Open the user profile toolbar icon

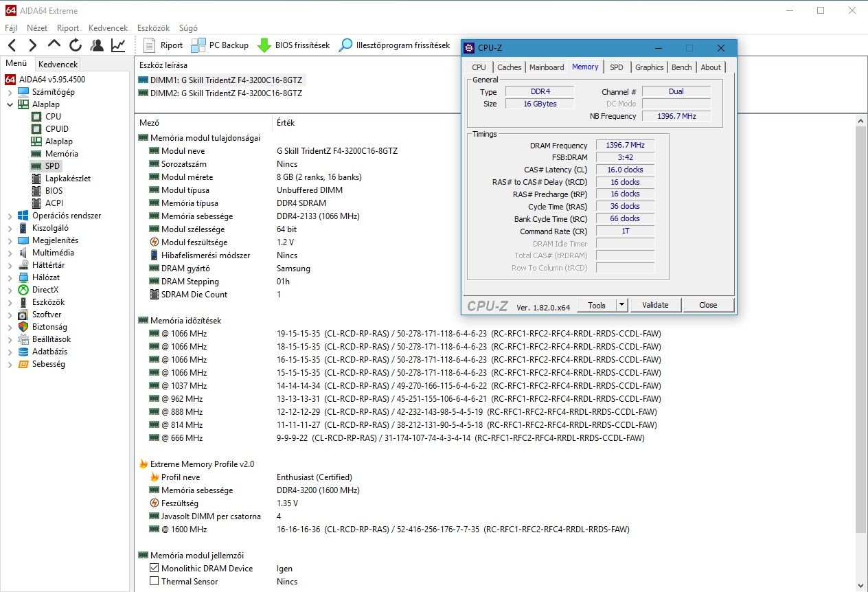[x=97, y=45]
